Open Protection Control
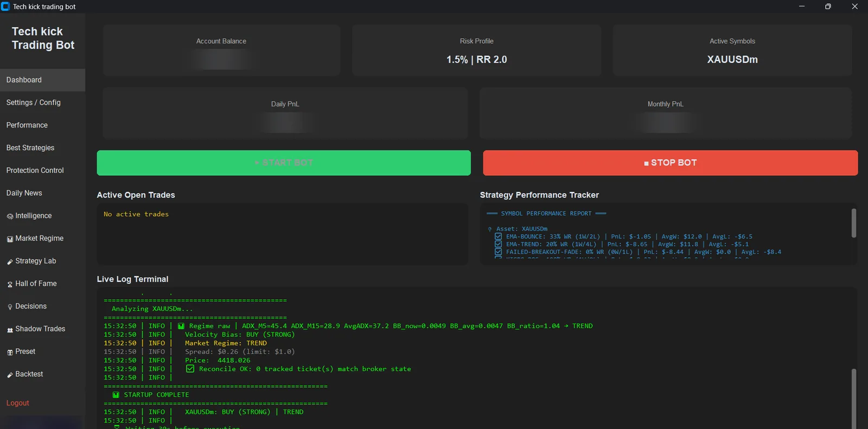The height and width of the screenshot is (429, 868). [x=42, y=170]
